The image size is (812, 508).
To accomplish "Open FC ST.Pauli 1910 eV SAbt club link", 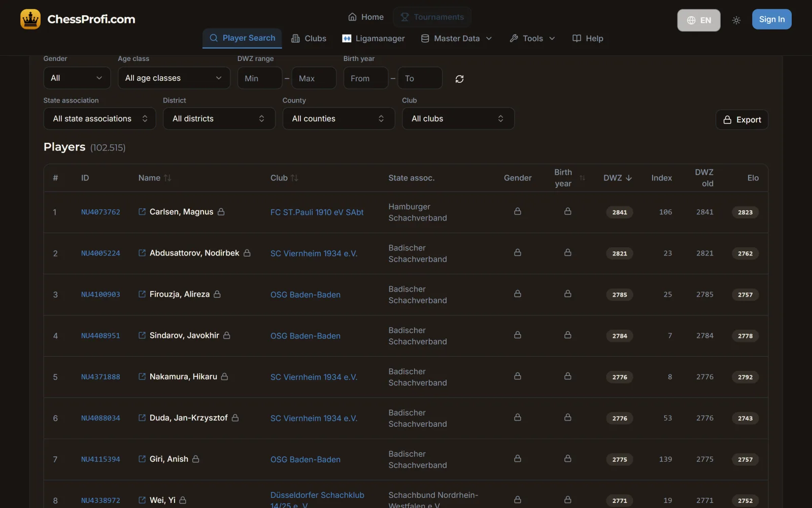I will 317,212.
